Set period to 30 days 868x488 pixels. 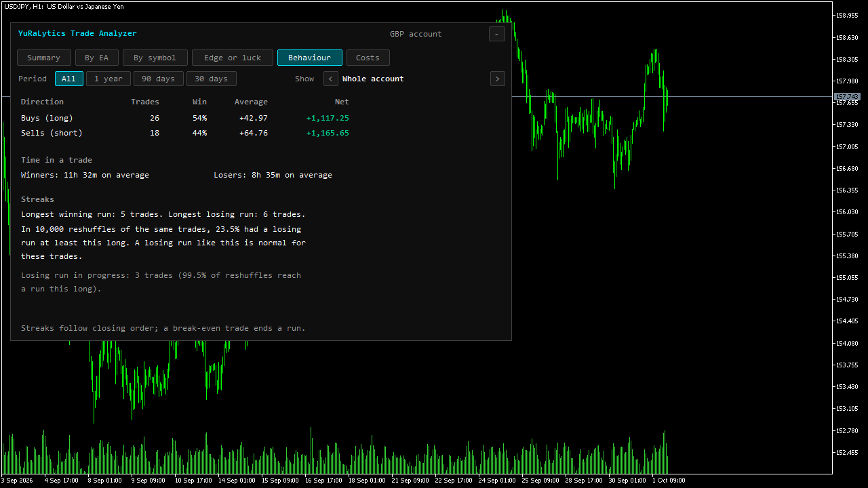212,79
